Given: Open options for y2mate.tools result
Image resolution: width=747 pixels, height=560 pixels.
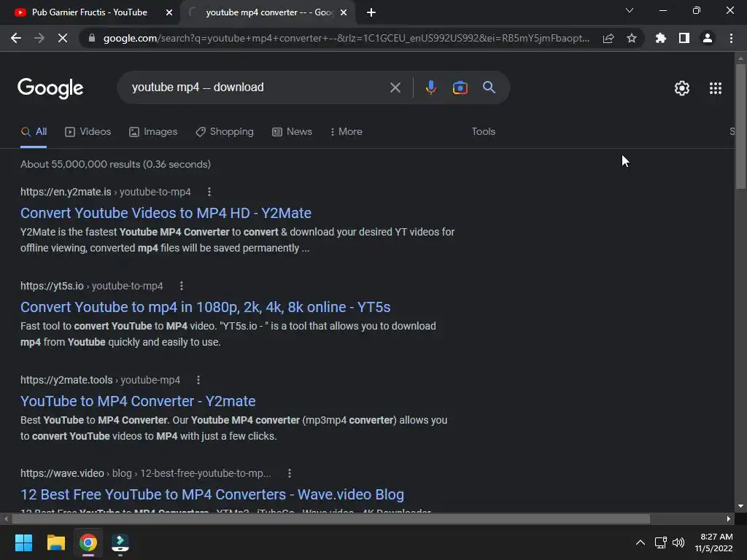Looking at the screenshot, I should pyautogui.click(x=198, y=379).
